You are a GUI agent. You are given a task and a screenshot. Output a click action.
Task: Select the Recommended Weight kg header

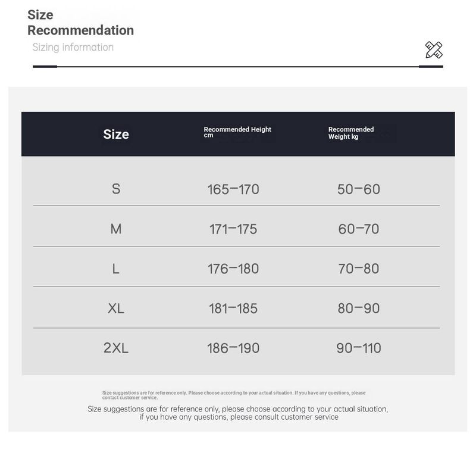tap(351, 133)
